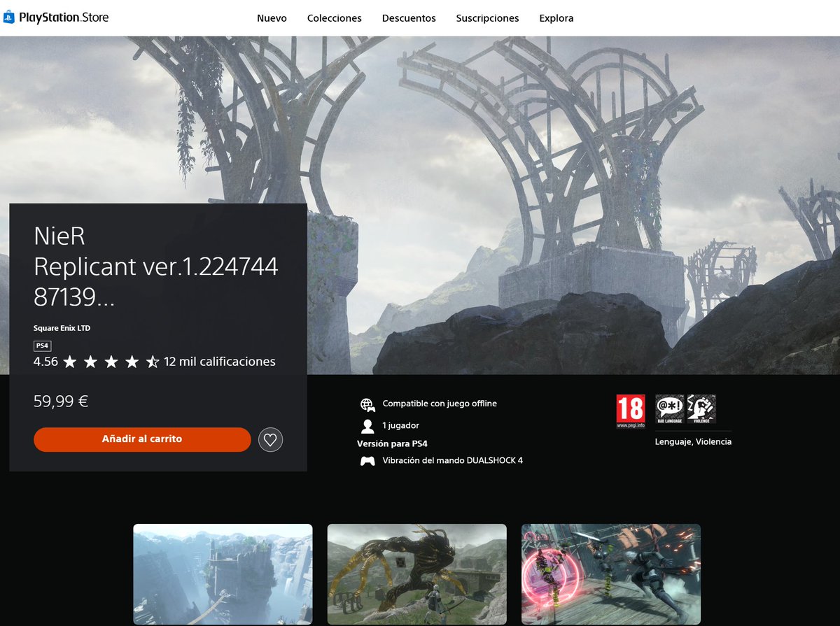840x626 pixels.
Task: Open the Nuevo menu
Action: point(272,18)
